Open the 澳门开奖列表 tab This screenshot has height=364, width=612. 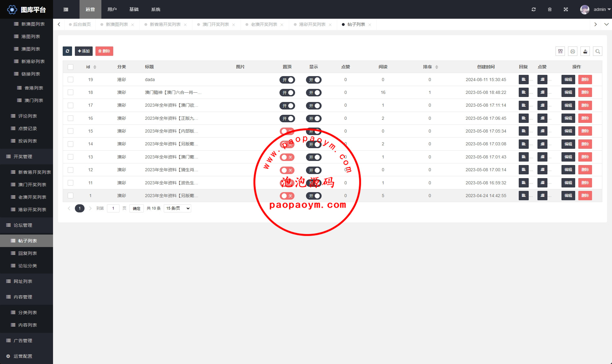click(216, 24)
